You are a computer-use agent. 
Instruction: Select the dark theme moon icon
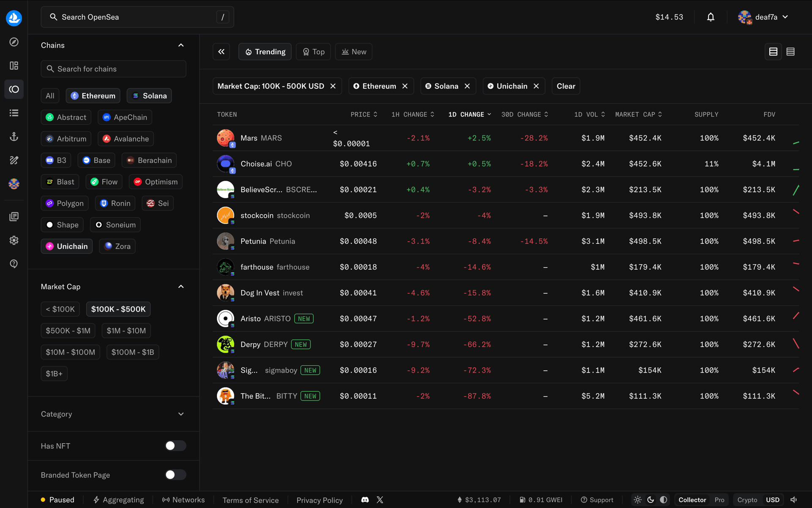tap(651, 500)
